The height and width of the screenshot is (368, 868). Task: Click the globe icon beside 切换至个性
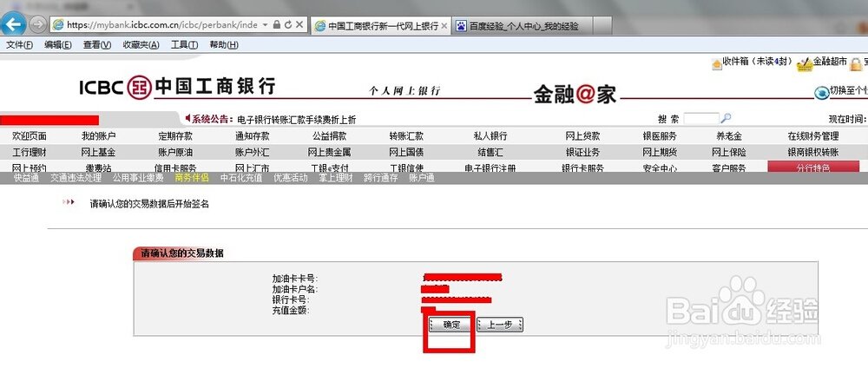(x=821, y=92)
